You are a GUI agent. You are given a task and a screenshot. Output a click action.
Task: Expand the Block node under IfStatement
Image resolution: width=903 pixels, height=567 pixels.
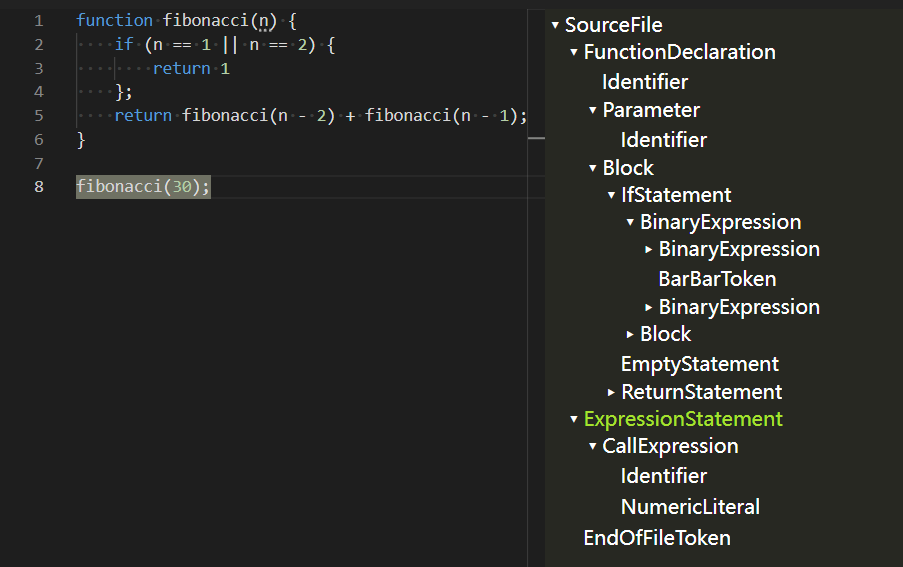(x=630, y=334)
